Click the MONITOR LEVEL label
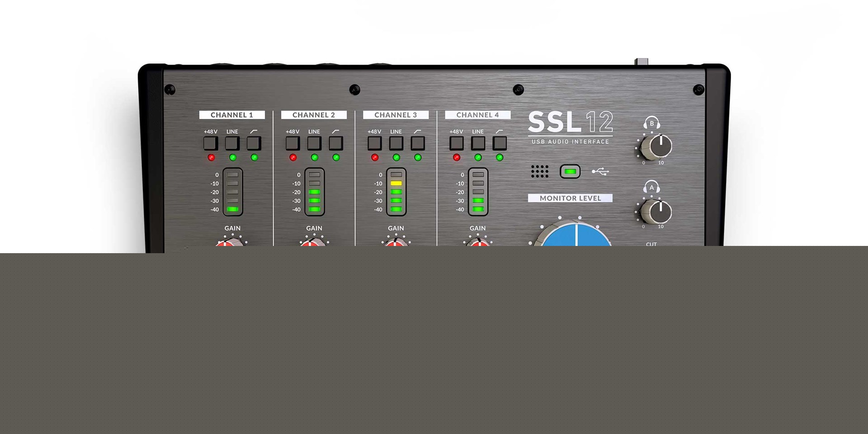The image size is (868, 434). pyautogui.click(x=571, y=198)
